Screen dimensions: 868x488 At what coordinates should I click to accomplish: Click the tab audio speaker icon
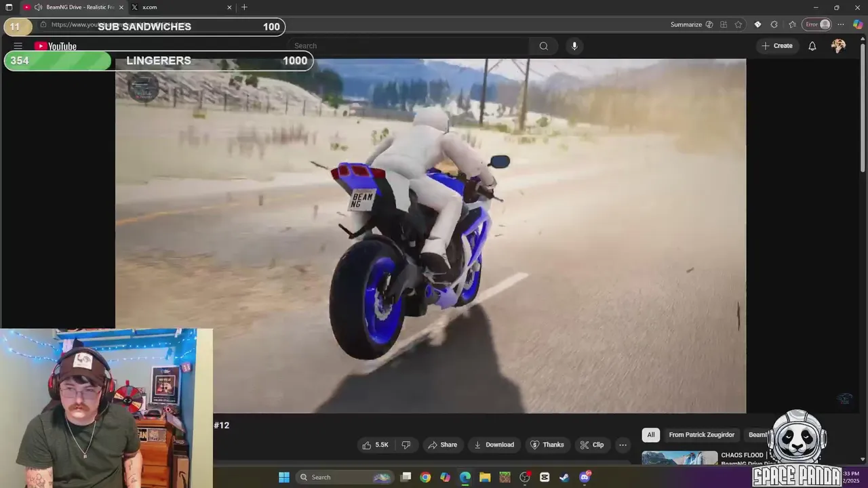(x=38, y=7)
